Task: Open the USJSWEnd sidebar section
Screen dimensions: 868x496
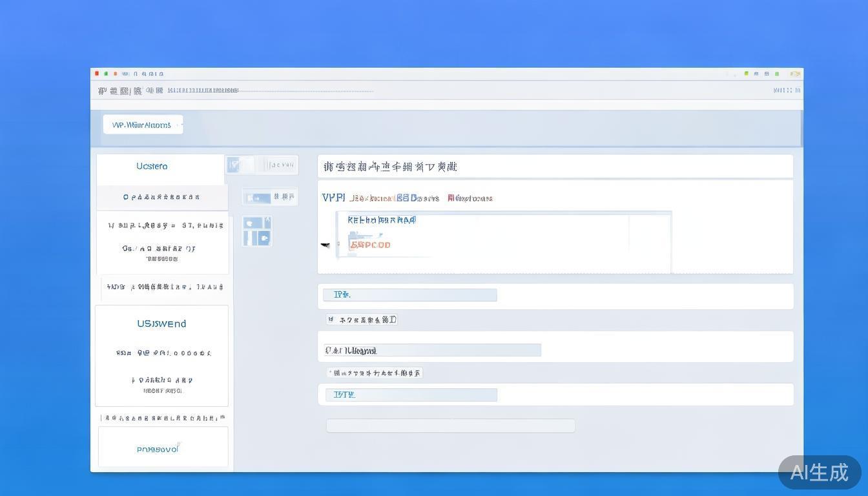Action: pos(161,324)
